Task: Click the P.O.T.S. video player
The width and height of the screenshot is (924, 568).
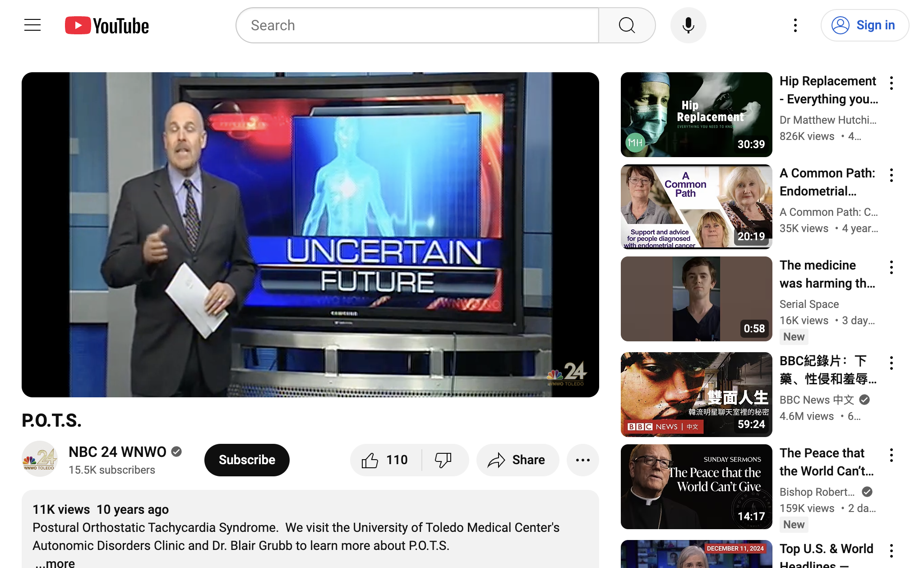Action: tap(310, 235)
